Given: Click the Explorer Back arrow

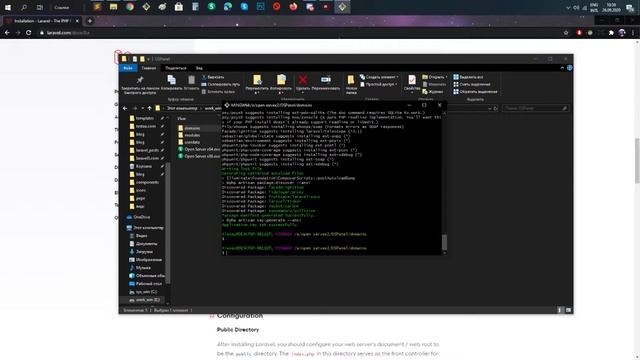Looking at the screenshot, I should click(x=125, y=109).
